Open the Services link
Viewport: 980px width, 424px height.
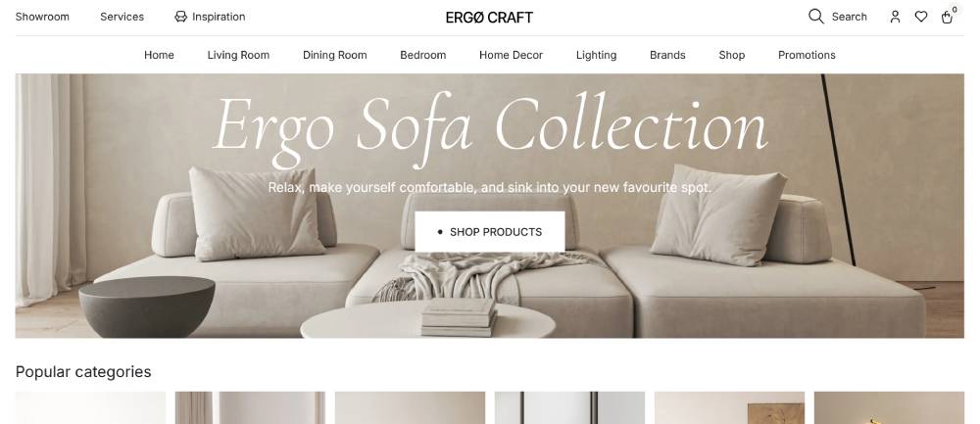click(122, 17)
